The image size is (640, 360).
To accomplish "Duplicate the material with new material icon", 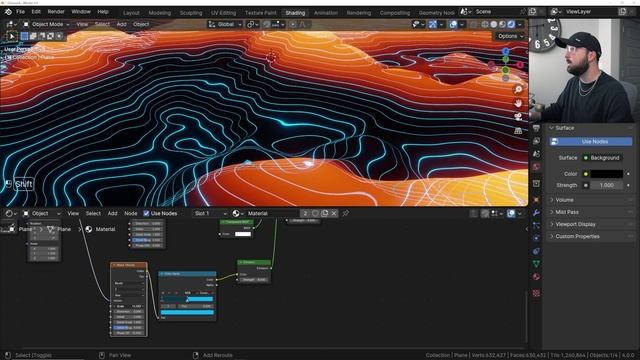I will [x=324, y=213].
